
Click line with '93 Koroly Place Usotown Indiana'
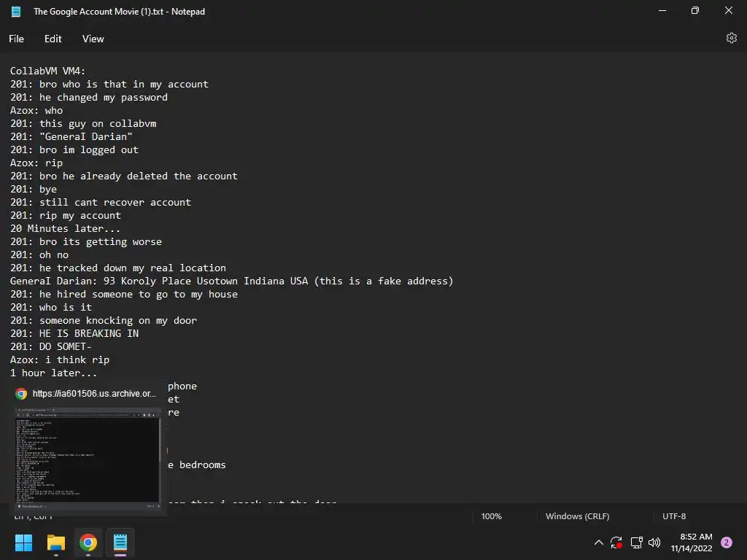231,281
